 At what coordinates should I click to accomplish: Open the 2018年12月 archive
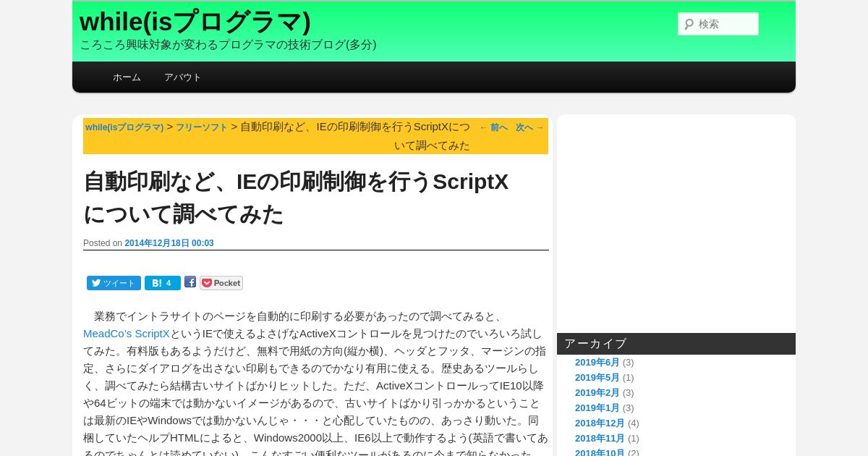[x=600, y=423]
